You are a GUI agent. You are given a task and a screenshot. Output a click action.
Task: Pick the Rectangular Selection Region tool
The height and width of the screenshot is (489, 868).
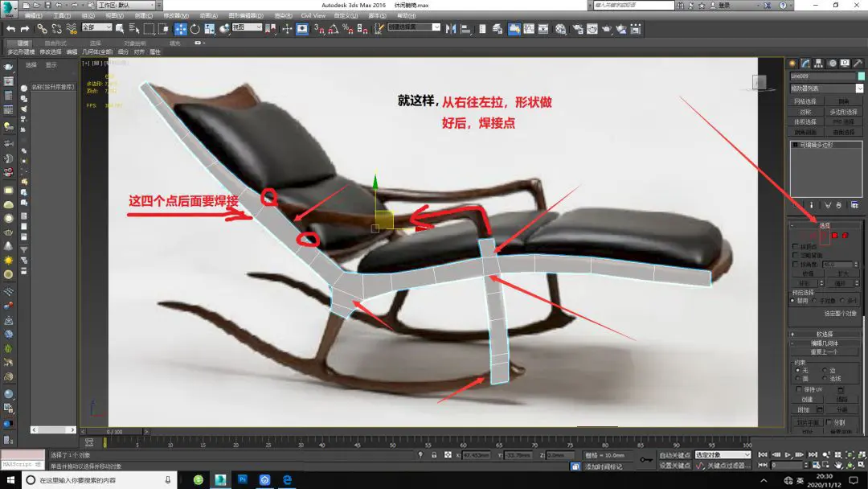click(x=149, y=29)
